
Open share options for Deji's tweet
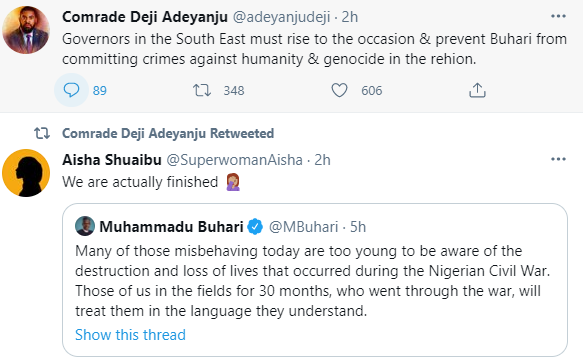coord(477,90)
